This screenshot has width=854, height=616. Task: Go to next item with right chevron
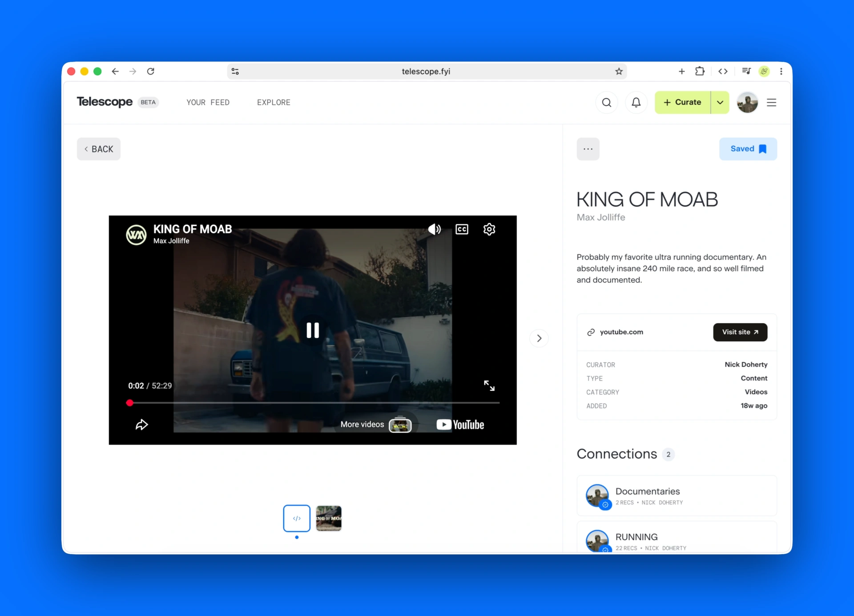pos(539,339)
